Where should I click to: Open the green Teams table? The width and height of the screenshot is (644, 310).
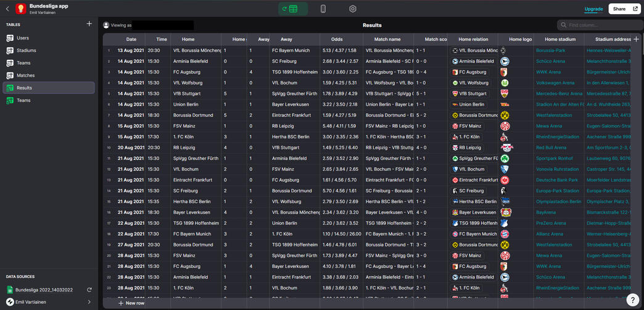pos(49,100)
